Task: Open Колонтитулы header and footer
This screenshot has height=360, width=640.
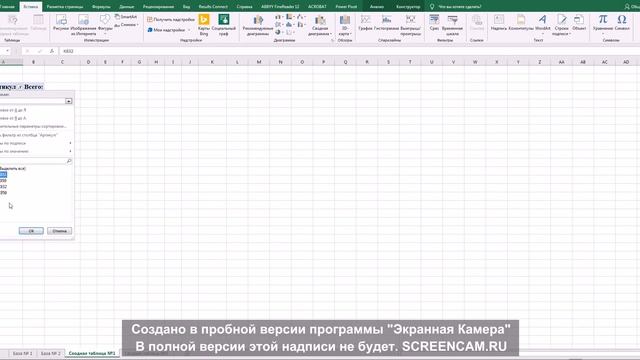Action: coord(521,23)
